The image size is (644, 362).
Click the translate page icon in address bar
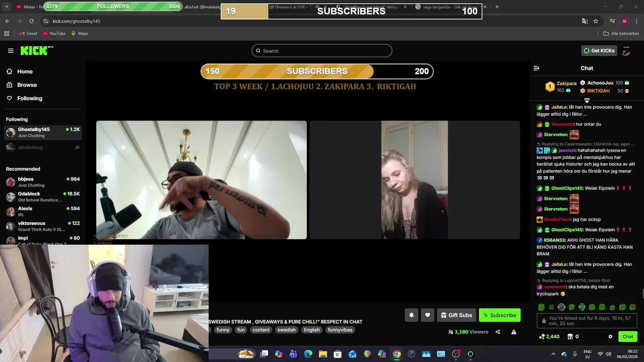[585, 21]
